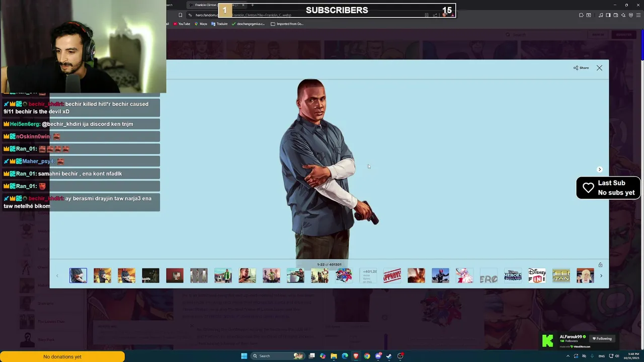Open the Windows Start menu
This screenshot has height=362, width=644.
244,356
